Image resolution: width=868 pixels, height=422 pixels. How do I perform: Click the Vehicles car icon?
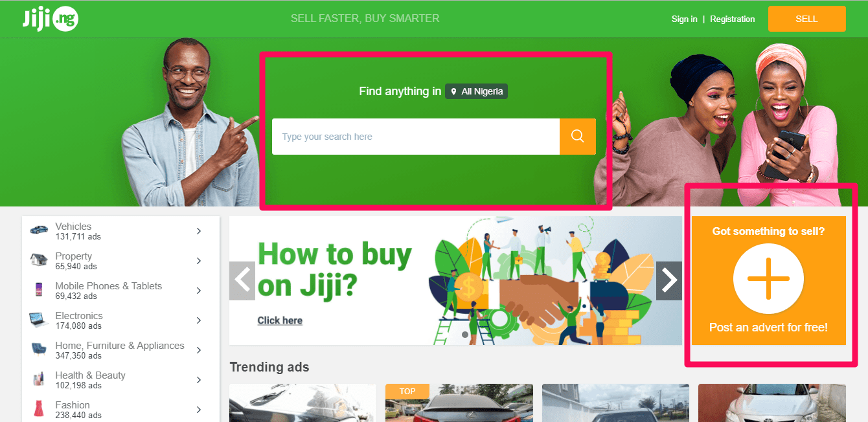click(39, 229)
